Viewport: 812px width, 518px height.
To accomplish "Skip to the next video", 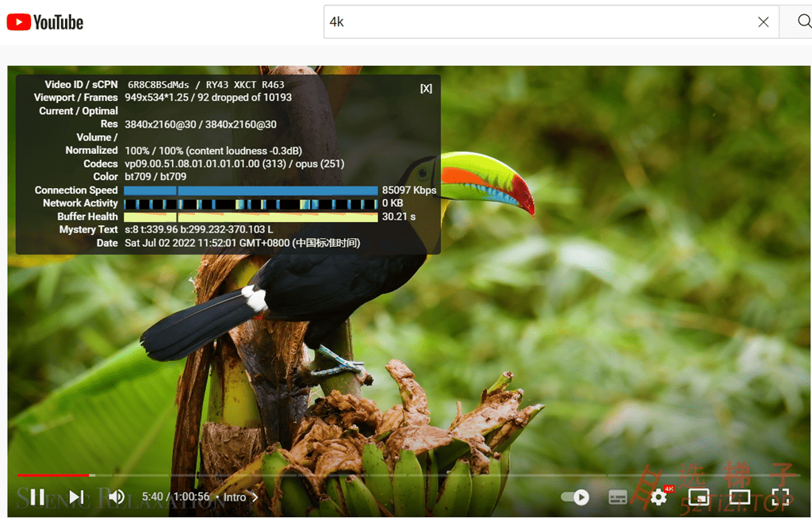I will coord(76,497).
